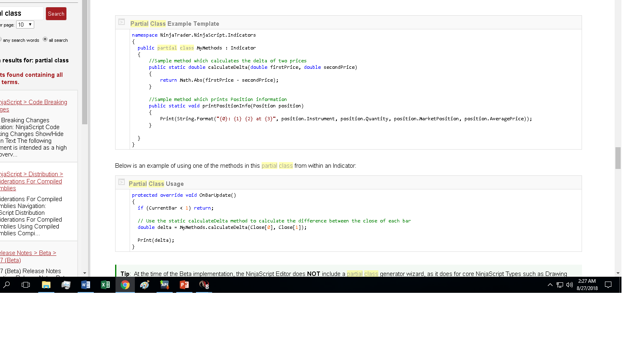The height and width of the screenshot is (362, 644).
Task: Click the comment about calculating delta of two prices
Action: [x=228, y=61]
